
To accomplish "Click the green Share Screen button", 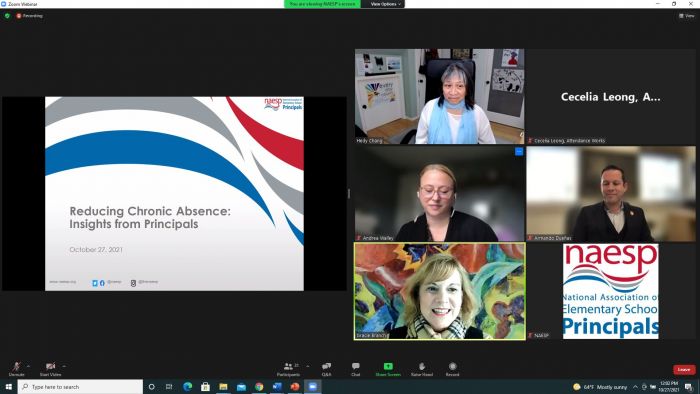I will point(388,369).
